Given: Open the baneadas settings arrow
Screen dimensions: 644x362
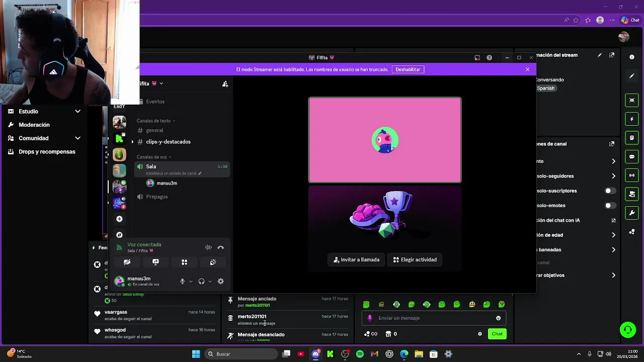Looking at the screenshot, I should tap(613, 250).
